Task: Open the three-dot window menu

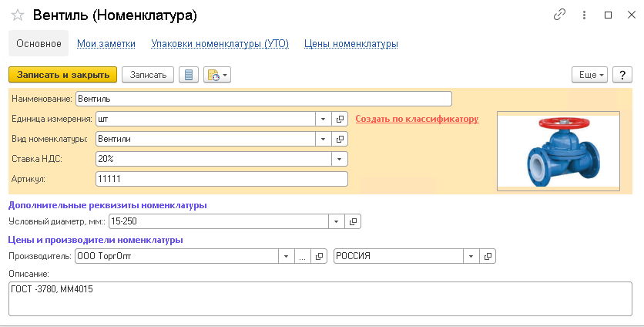Action: 584,15
